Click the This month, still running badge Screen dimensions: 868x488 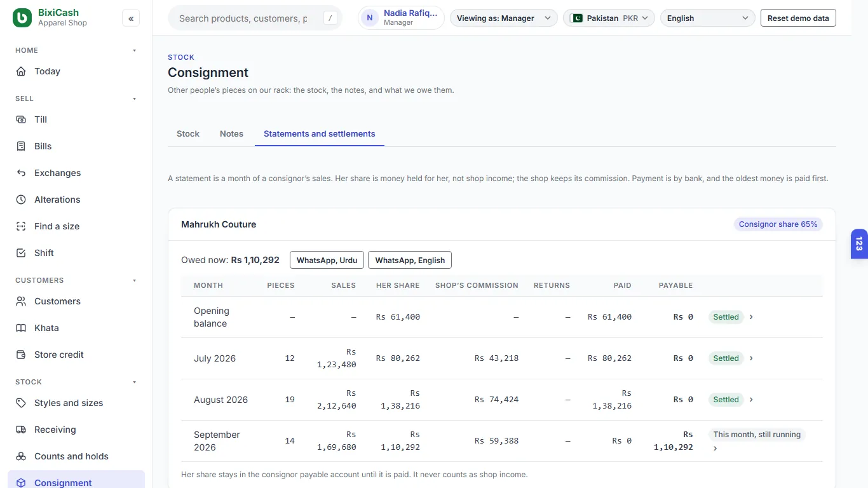757,435
